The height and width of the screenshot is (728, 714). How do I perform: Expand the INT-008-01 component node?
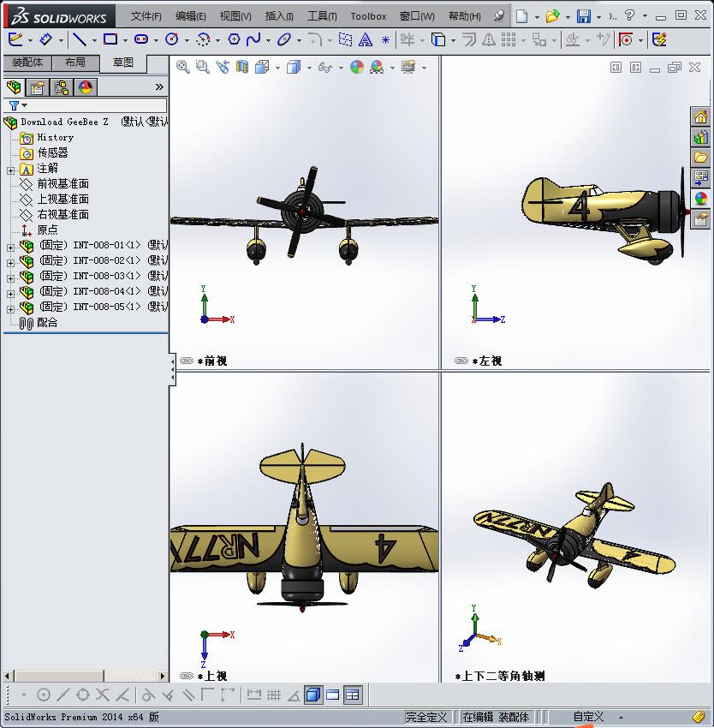coord(10,248)
